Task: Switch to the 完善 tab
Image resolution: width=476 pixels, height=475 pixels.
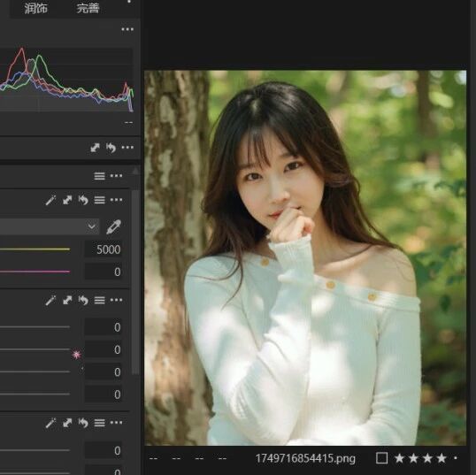Action: click(x=88, y=8)
